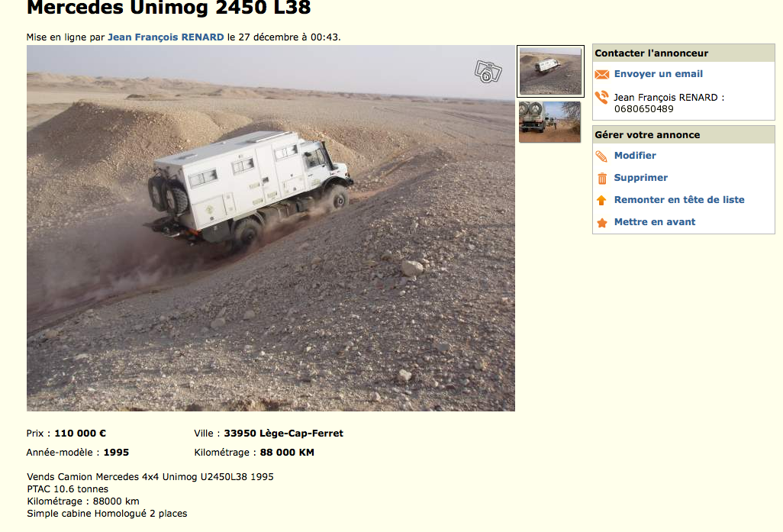The height and width of the screenshot is (532, 783).
Task: Open Jean François RENARD author profile
Action: 166,37
